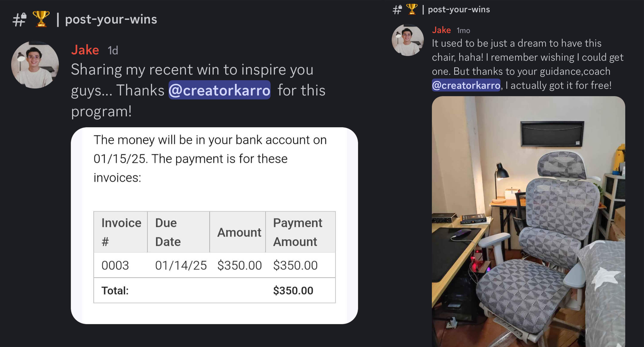This screenshot has width=644, height=347.
Task: Click the trophy emoji in right channel header
Action: pos(412,9)
